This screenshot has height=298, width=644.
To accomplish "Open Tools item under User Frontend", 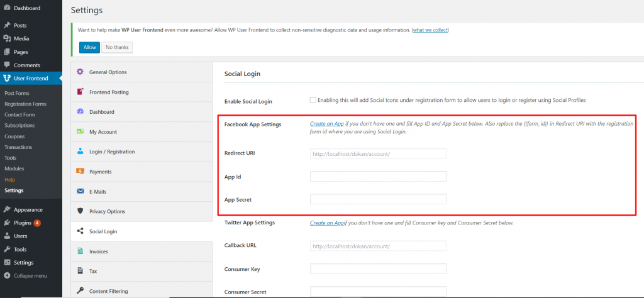I will (10, 158).
